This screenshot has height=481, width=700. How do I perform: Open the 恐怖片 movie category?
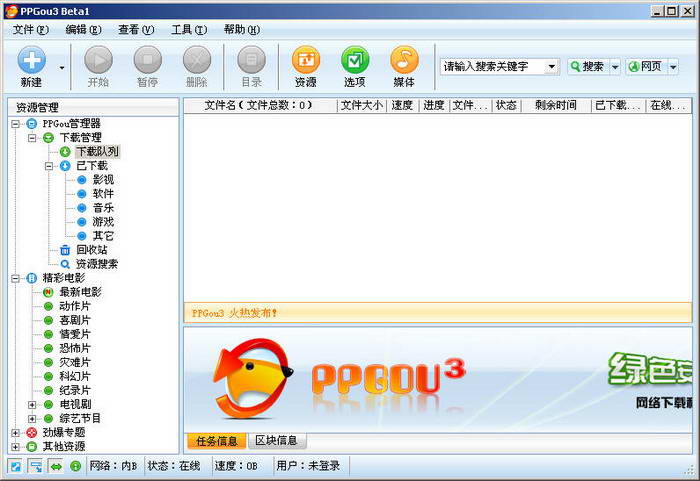[75, 348]
